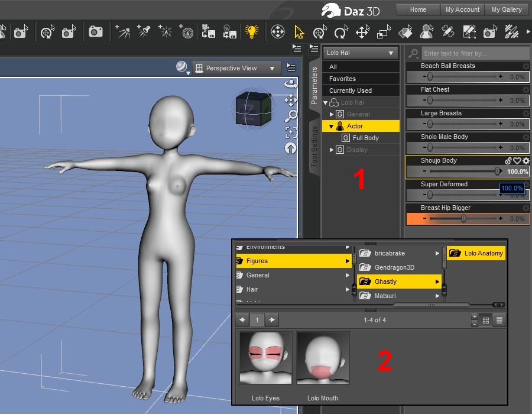Switch to the Tool Settings tab
The height and width of the screenshot is (414, 532).
(x=314, y=147)
